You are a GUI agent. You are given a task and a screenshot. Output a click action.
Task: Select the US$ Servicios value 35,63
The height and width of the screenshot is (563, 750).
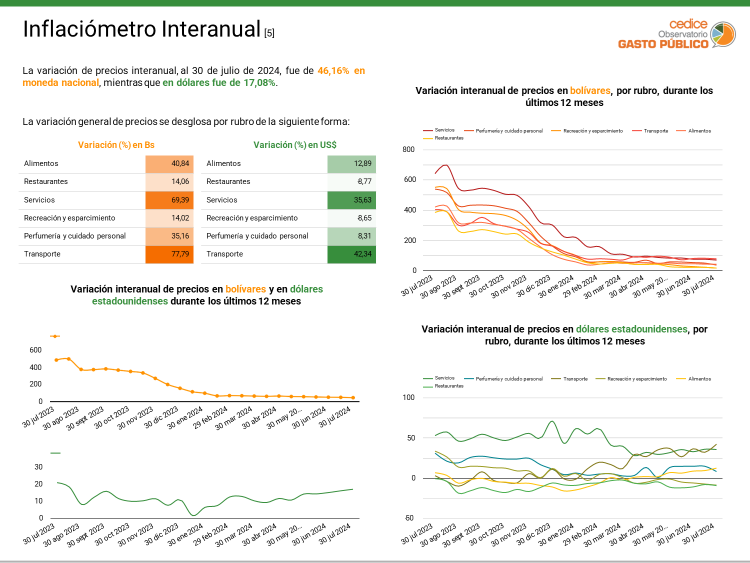(x=352, y=200)
